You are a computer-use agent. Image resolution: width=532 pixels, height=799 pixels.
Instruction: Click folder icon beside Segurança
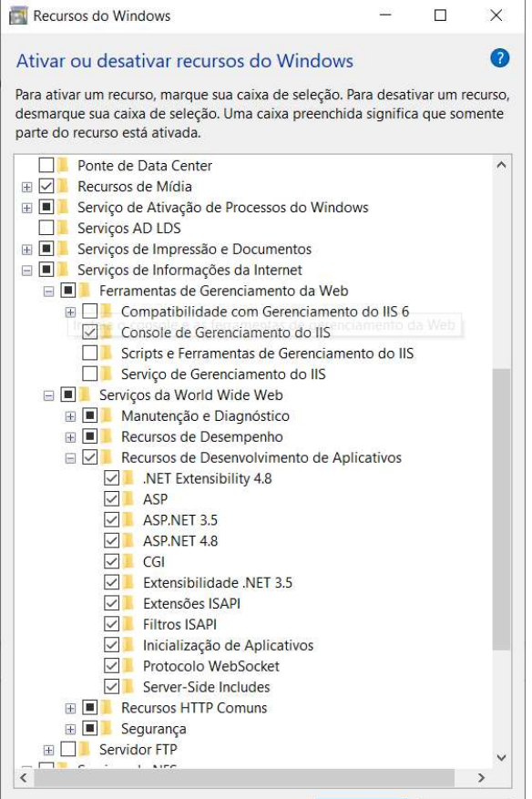click(107, 729)
